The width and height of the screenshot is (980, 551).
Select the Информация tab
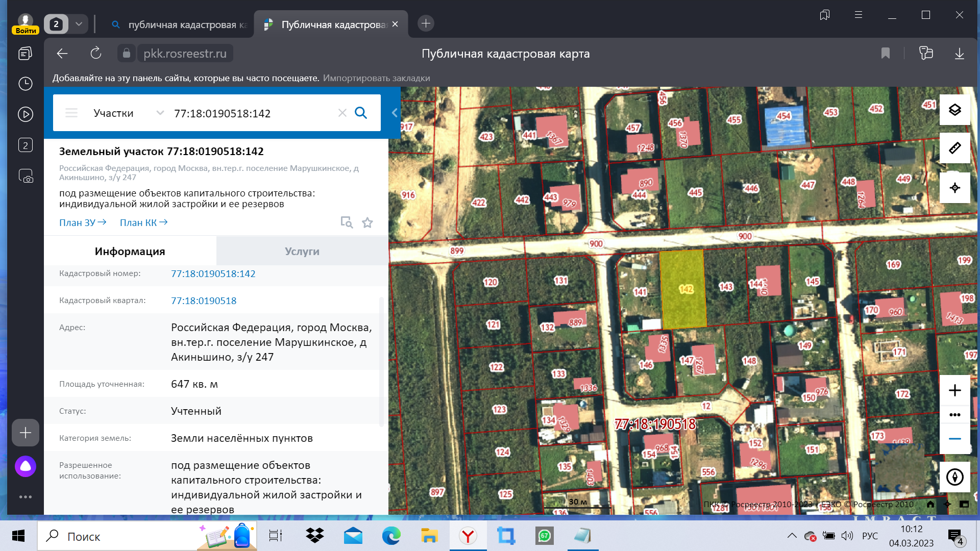click(130, 251)
